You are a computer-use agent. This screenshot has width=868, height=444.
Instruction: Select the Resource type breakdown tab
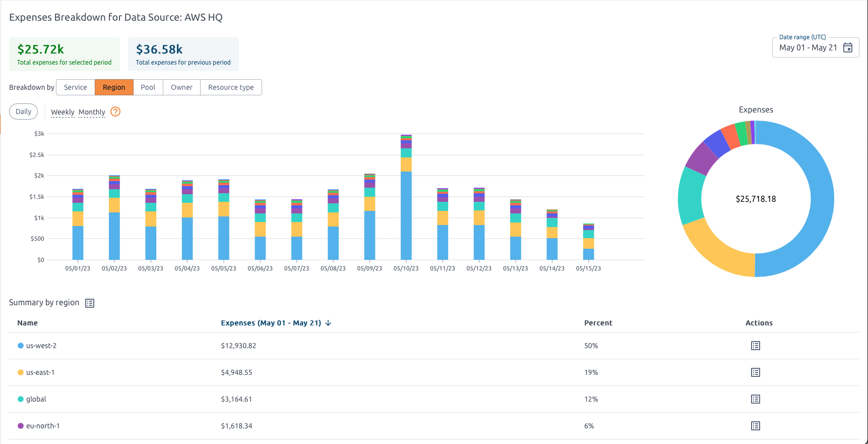(231, 87)
